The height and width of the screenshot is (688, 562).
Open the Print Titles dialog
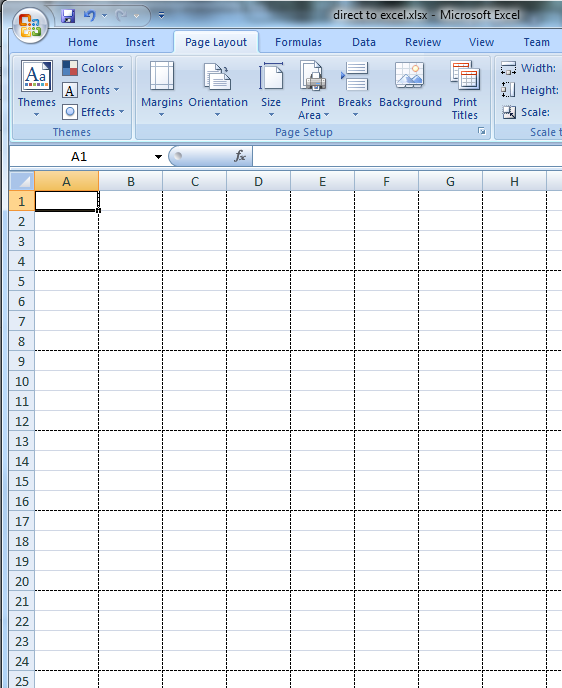coord(465,90)
